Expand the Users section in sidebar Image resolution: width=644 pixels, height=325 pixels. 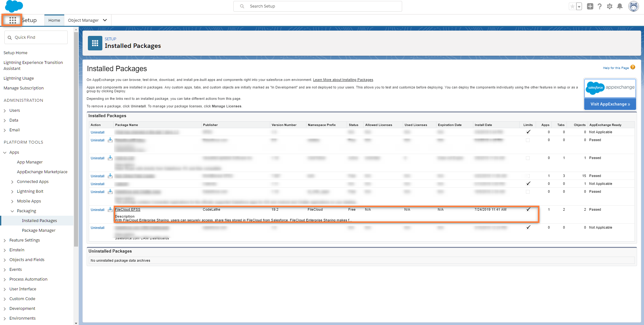pos(5,111)
